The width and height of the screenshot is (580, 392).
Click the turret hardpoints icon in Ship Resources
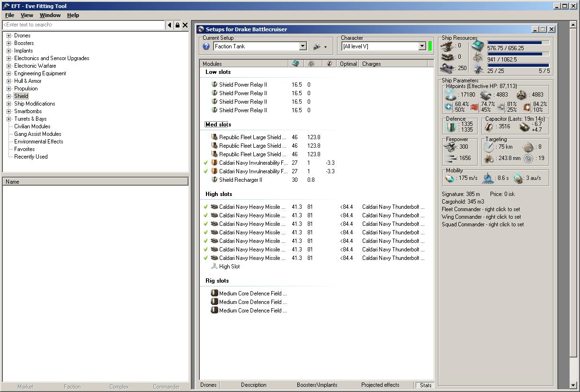click(x=447, y=46)
